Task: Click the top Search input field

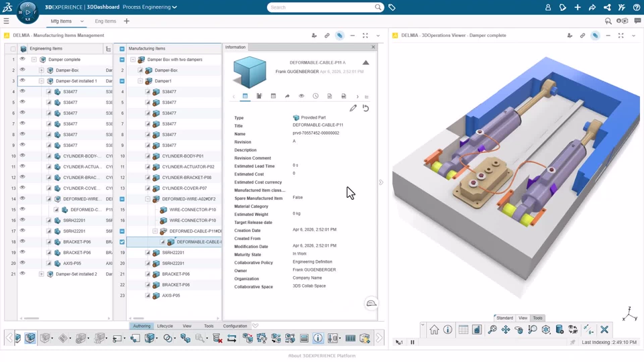Action: (321, 7)
